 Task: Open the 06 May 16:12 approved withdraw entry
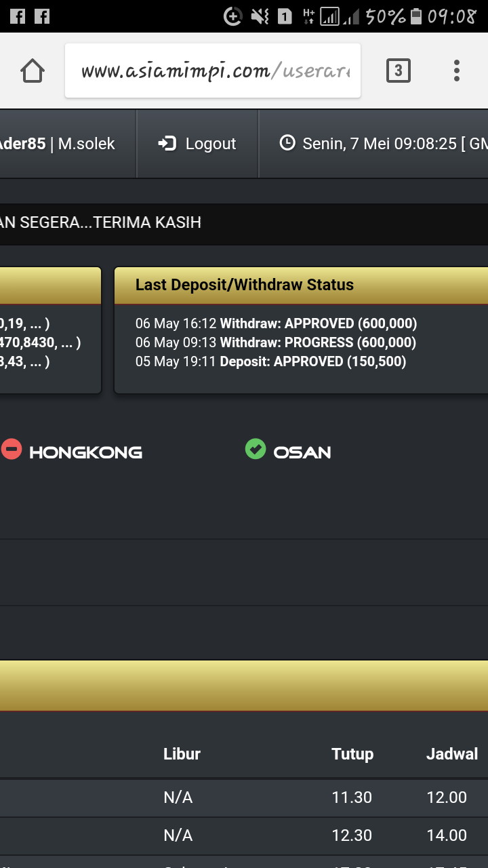point(276,323)
